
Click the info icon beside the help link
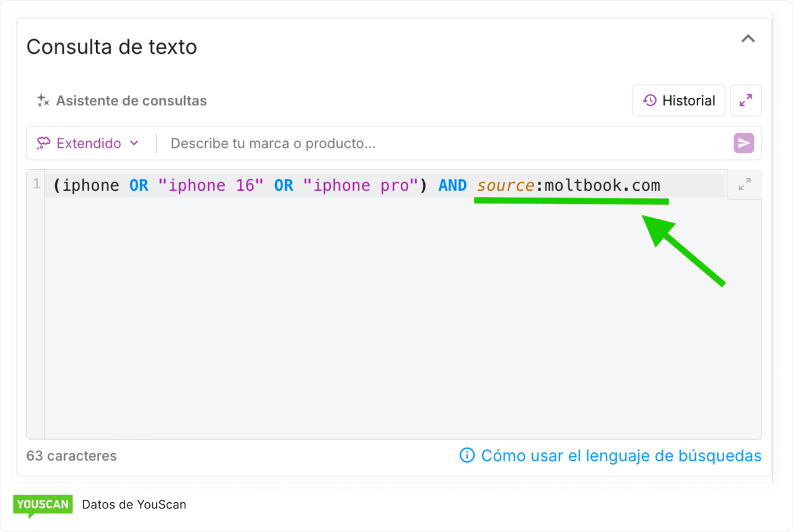click(466, 456)
